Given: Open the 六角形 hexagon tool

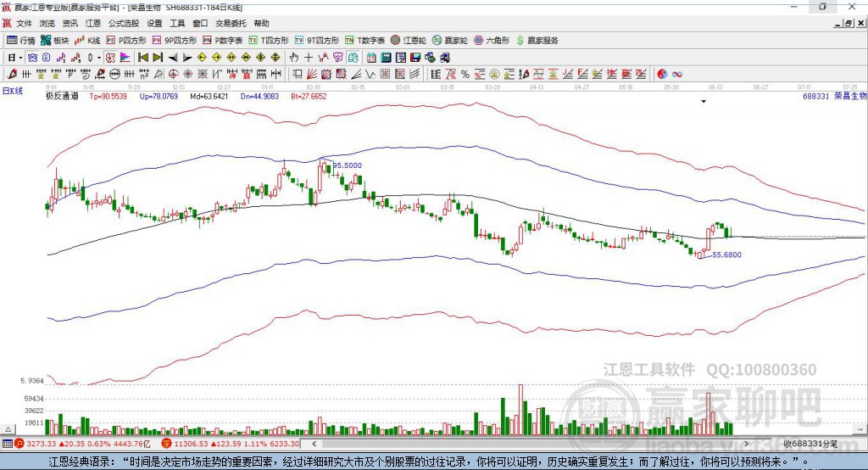Looking at the screenshot, I should tap(492, 41).
